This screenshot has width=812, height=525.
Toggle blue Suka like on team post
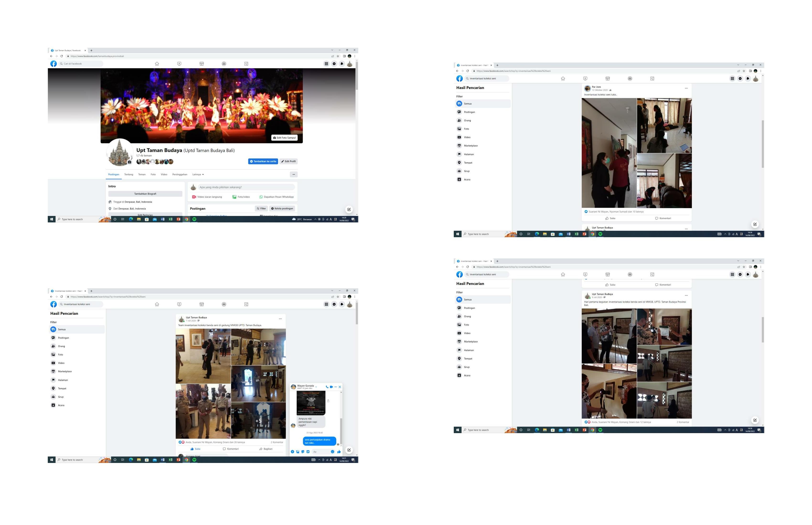tap(196, 449)
